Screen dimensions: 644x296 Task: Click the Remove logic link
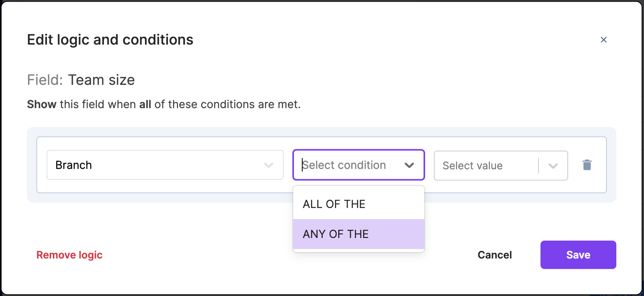[x=69, y=255]
